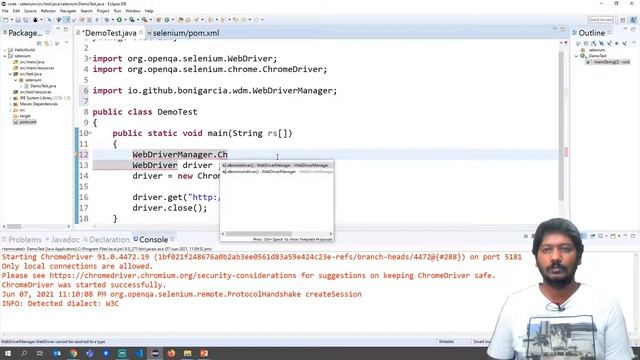Click the horizontal scrollbar in autocomplete popup
Viewport: 640px width, 360px height.
(x=259, y=234)
